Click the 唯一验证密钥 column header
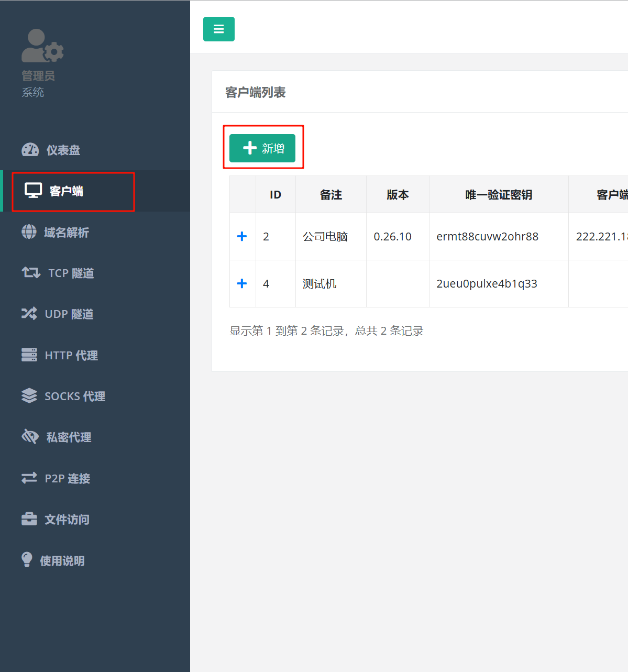 (499, 195)
